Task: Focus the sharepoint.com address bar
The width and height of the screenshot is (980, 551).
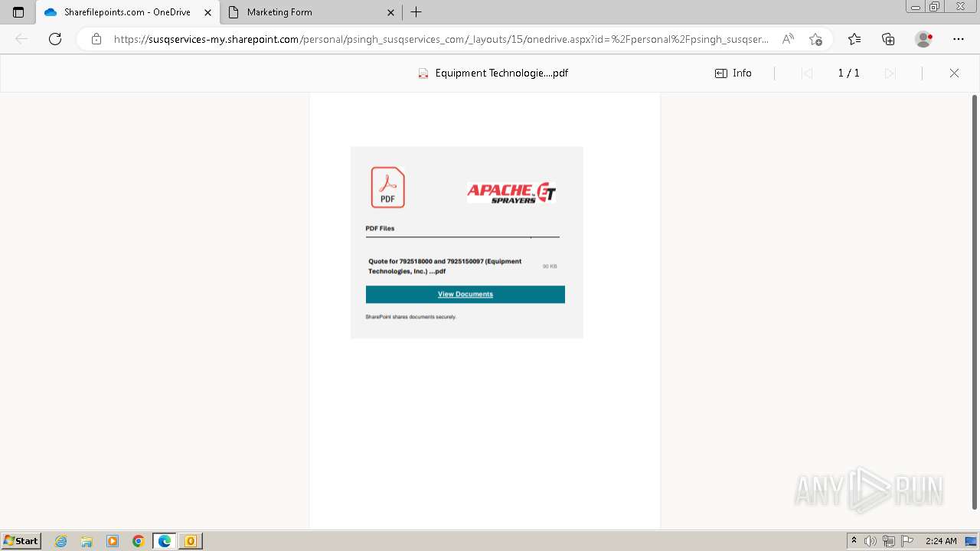Action: pos(441,39)
